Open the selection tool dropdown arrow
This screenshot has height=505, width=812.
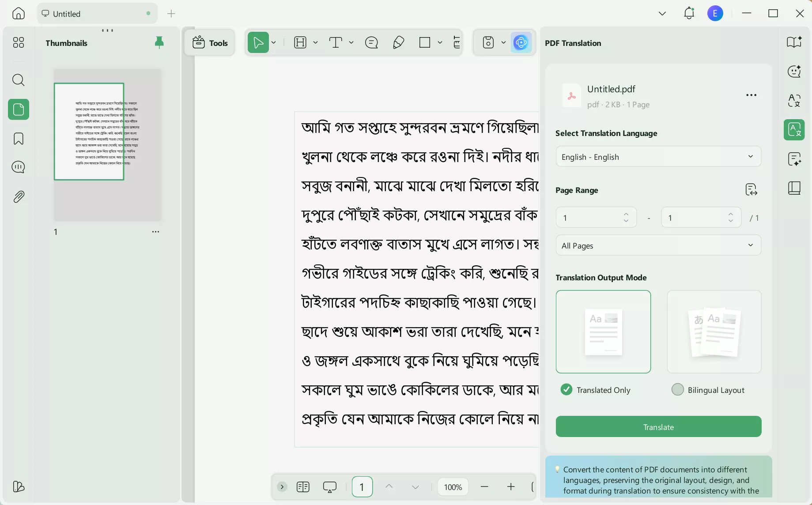(x=274, y=42)
